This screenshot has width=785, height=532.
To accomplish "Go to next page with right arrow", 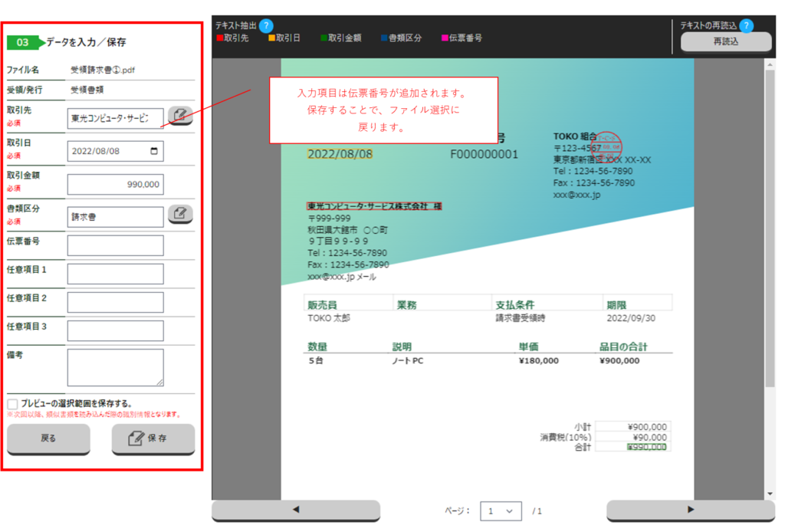I will [x=690, y=510].
